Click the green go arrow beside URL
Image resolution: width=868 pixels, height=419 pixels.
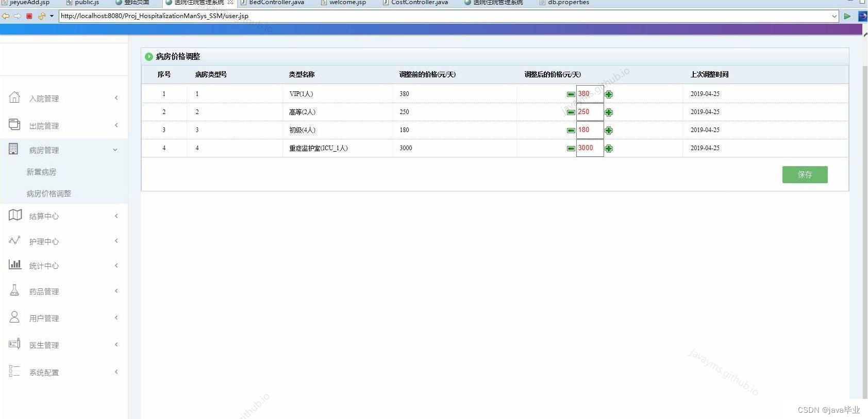[847, 17]
